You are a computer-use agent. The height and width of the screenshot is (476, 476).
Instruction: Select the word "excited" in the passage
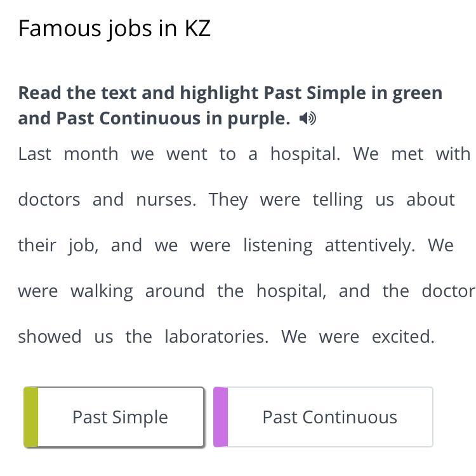tap(403, 336)
